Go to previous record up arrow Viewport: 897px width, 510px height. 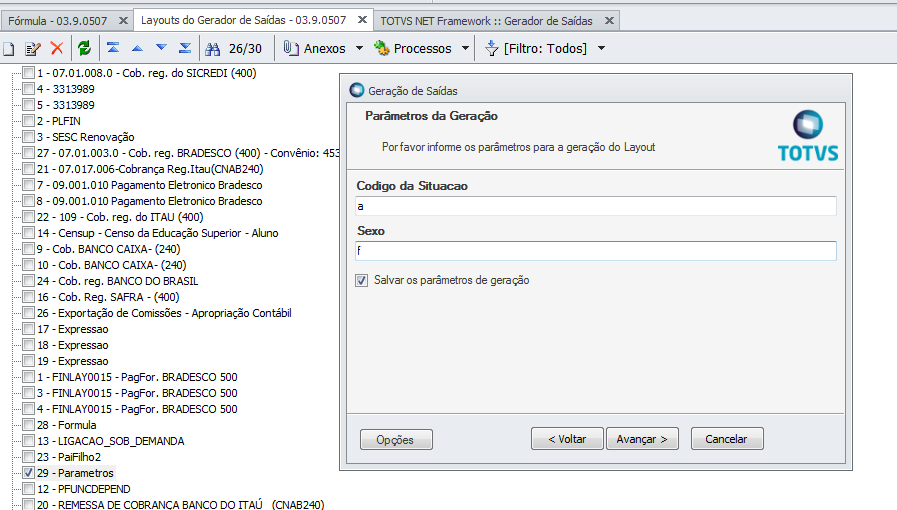tap(137, 49)
